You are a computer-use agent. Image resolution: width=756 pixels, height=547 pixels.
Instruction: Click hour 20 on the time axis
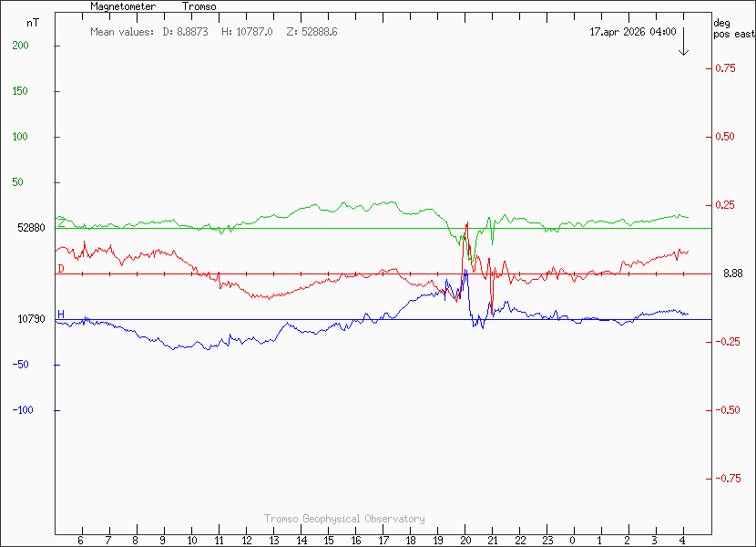pos(465,541)
